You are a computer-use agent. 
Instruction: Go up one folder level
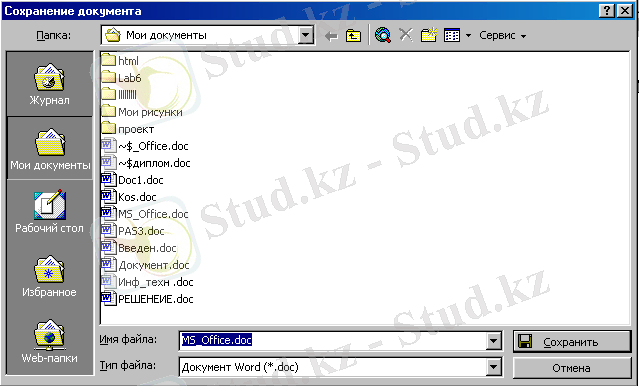(353, 36)
